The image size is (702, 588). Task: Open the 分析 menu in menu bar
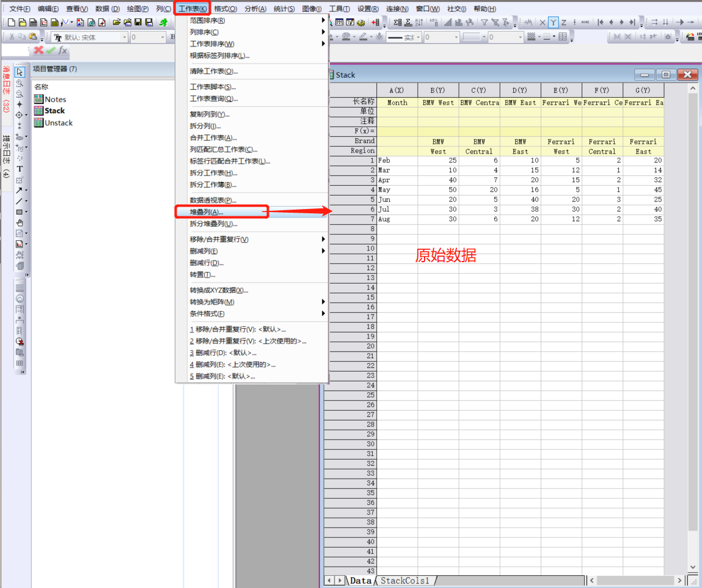pos(255,9)
